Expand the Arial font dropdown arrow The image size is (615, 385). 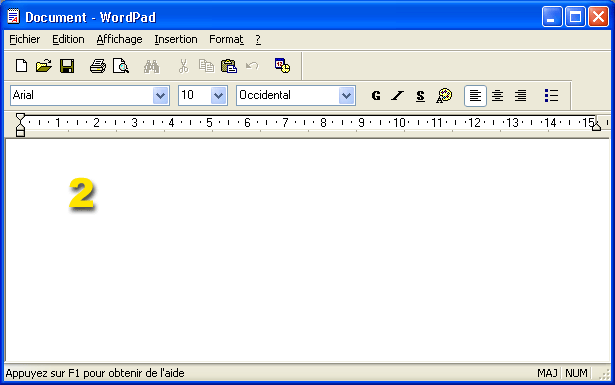click(x=160, y=96)
